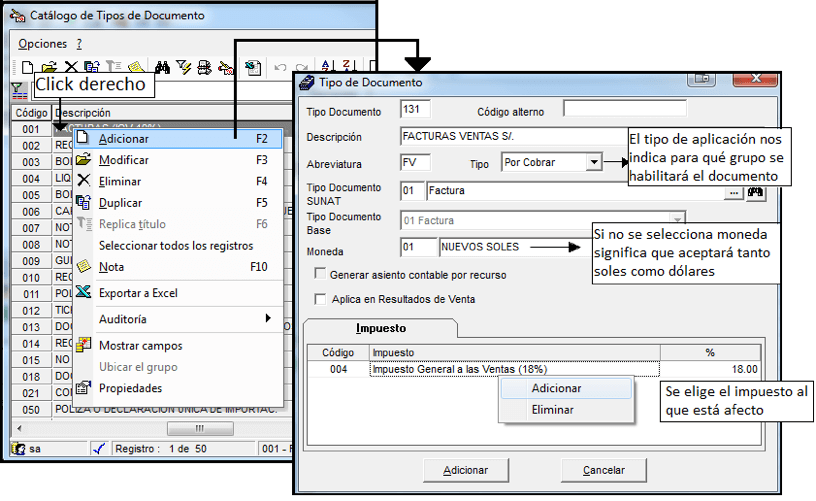
Task: Click the export to Excel toolbar icon
Action: [253, 68]
